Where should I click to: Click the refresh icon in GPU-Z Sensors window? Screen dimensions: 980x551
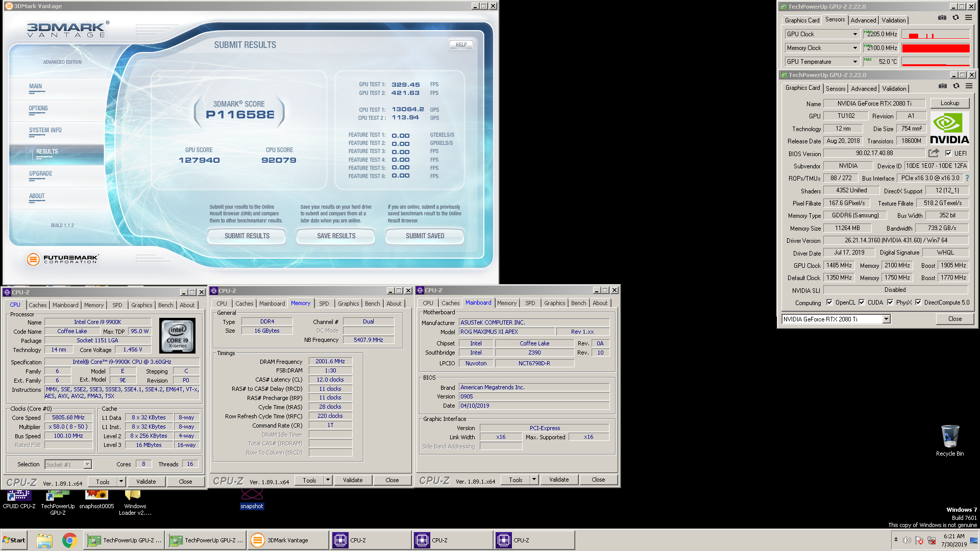[x=955, y=18]
